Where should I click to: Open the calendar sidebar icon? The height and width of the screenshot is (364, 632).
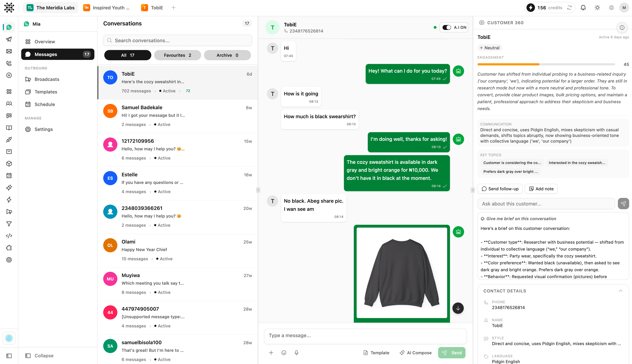click(9, 175)
